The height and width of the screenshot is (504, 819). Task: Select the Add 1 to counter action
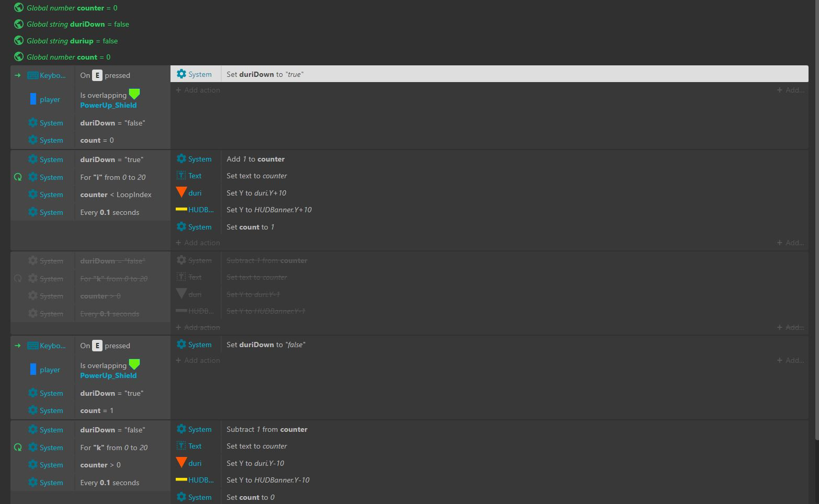coord(514,159)
